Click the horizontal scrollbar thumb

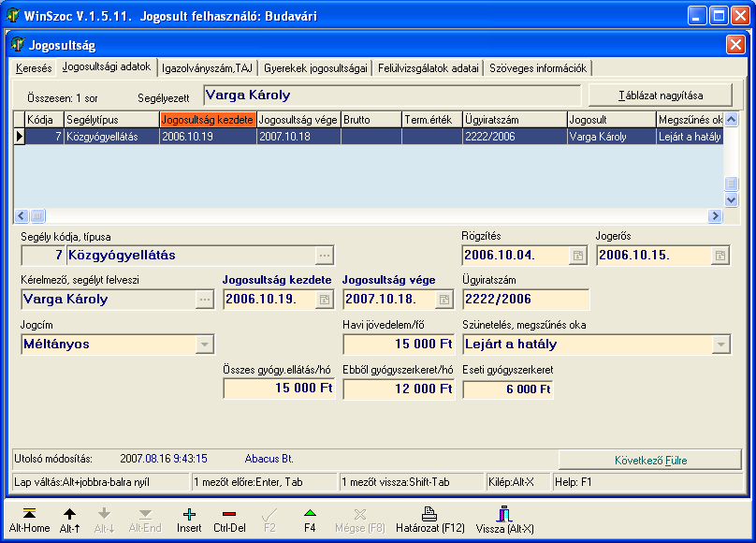click(x=37, y=215)
